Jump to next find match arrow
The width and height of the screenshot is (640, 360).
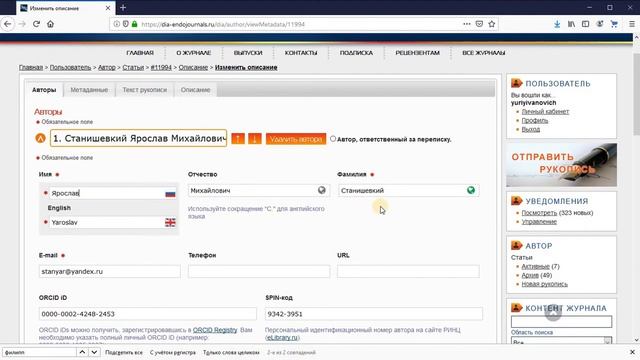[94, 352]
